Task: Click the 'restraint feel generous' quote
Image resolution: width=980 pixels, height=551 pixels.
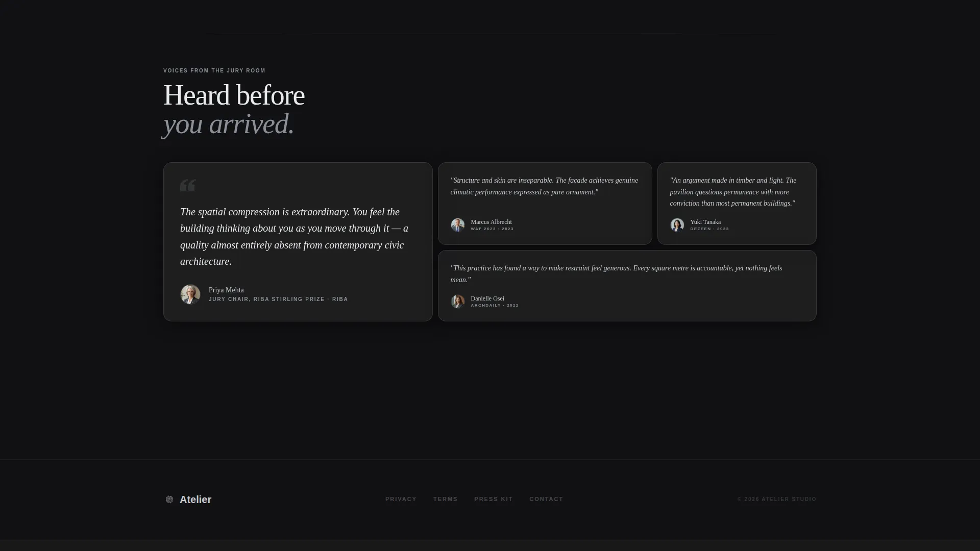Action: tap(616, 274)
